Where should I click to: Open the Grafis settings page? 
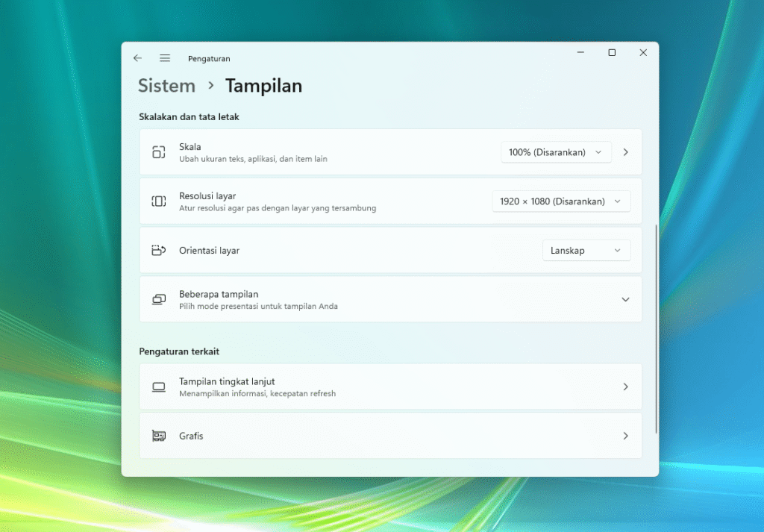point(390,436)
